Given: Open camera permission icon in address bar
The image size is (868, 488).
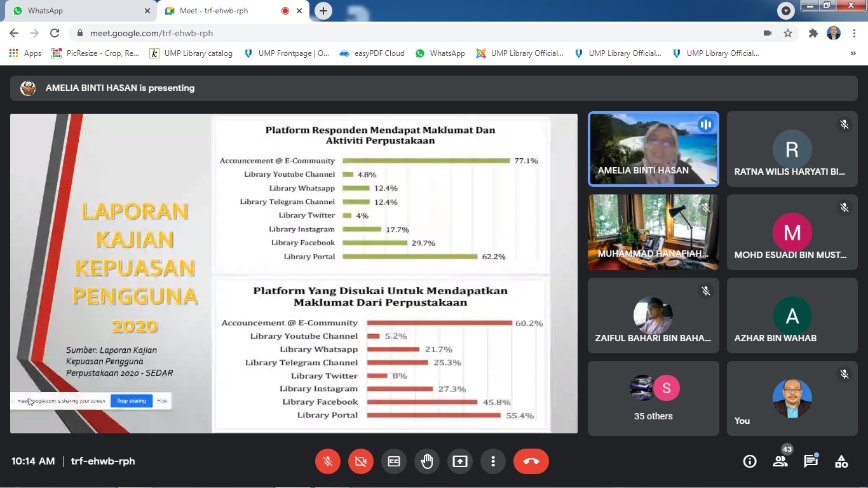Looking at the screenshot, I should [768, 33].
